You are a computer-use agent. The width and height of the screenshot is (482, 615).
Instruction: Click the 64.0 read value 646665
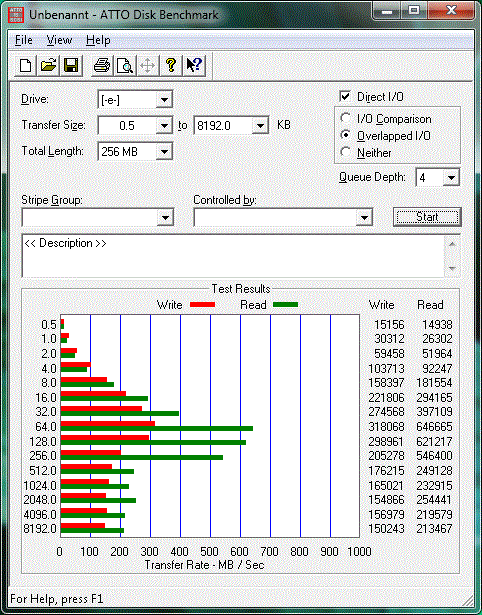435,427
